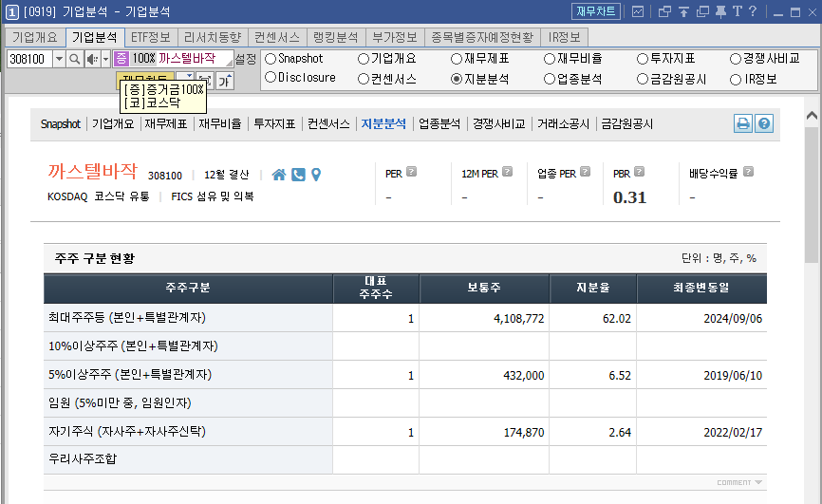The image size is (822, 504).
Task: Click the PBR help question badge
Action: (639, 172)
